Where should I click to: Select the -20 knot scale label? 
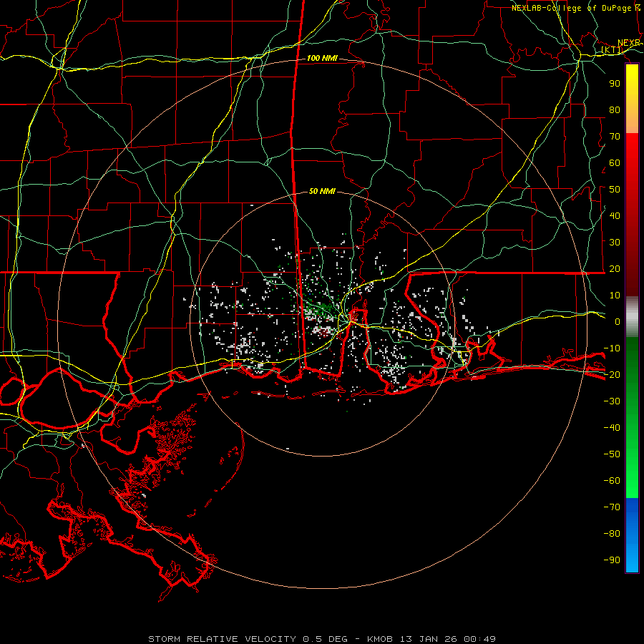(x=612, y=374)
